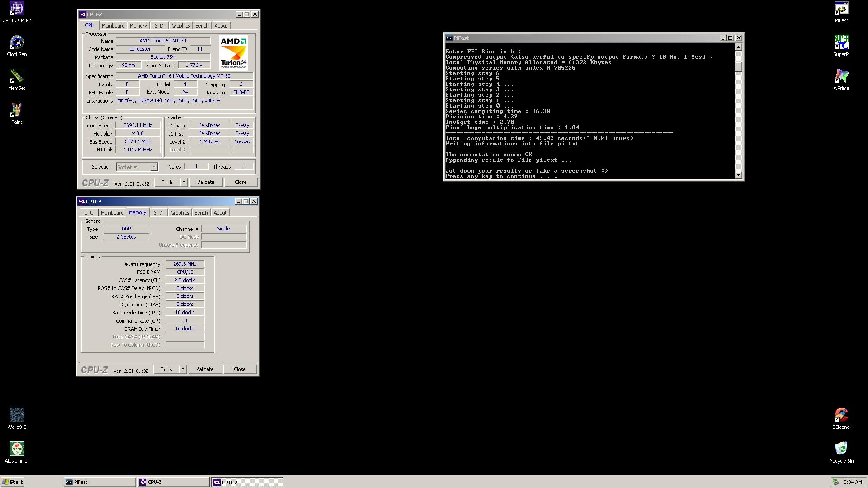Click the processor name AMD Turion 64 MT-30

point(163,41)
